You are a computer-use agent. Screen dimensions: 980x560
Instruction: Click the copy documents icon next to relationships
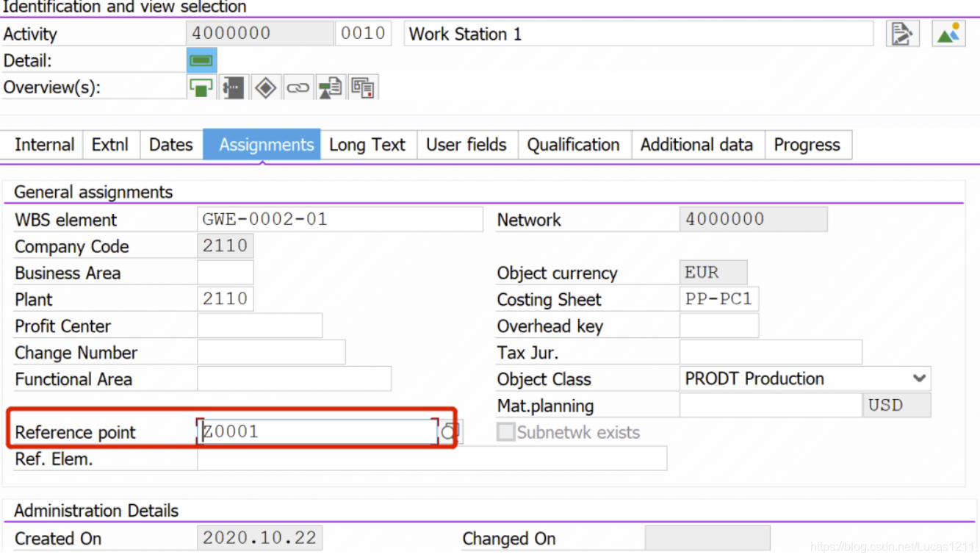click(363, 87)
